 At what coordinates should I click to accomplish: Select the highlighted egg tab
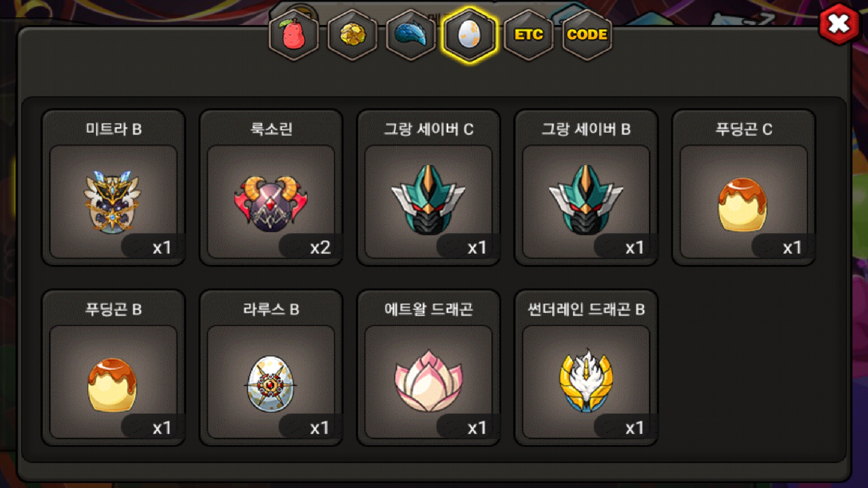pos(470,35)
